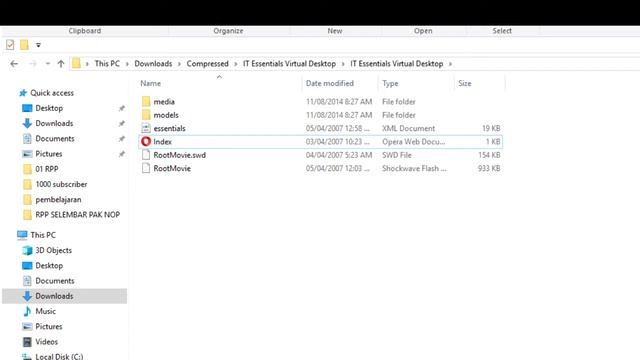
Task: Click the Open ribbon group label
Action: click(x=423, y=31)
